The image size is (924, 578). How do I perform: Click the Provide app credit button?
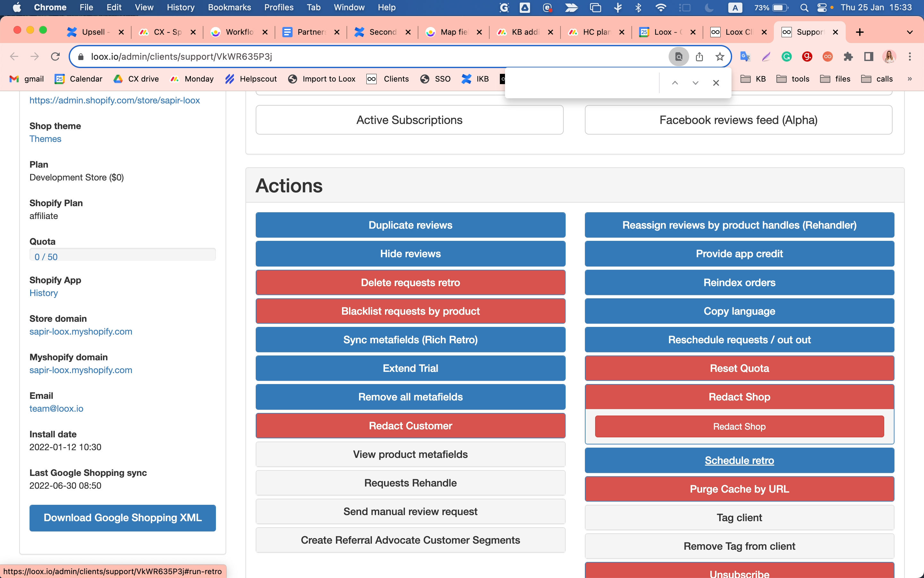click(x=739, y=253)
